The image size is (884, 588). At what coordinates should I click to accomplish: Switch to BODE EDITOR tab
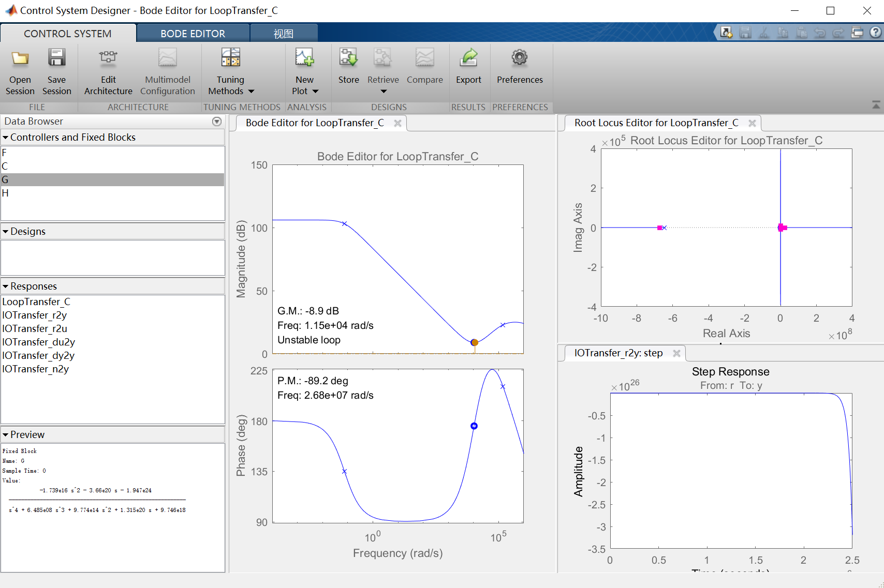[193, 34]
